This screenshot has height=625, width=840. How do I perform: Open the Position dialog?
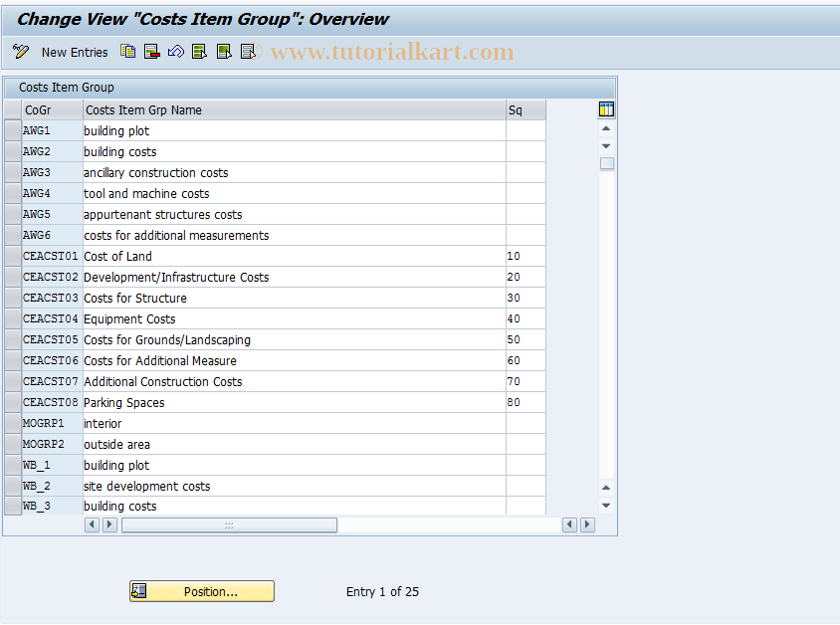coord(201,590)
